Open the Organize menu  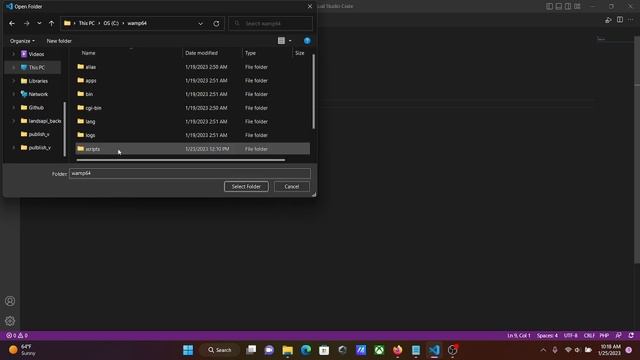tap(22, 41)
